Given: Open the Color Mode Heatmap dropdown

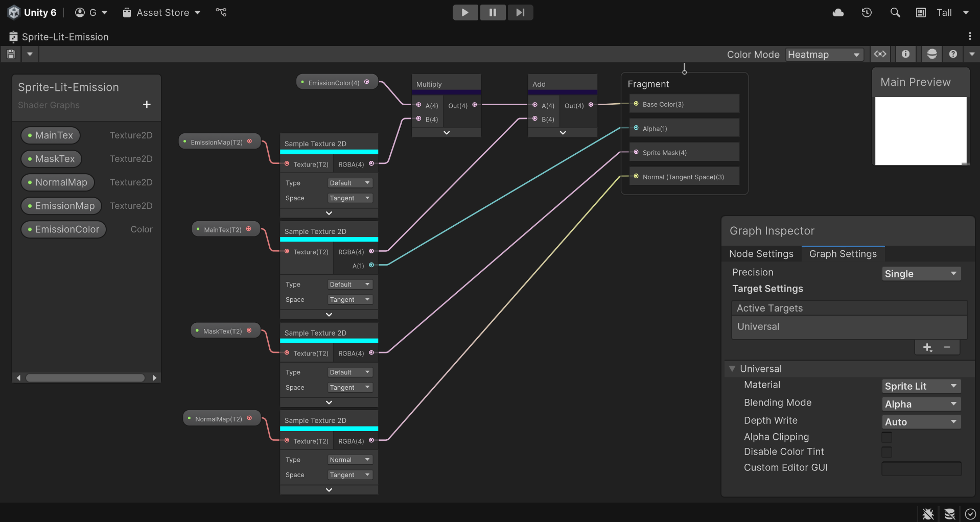Looking at the screenshot, I should click(x=824, y=55).
